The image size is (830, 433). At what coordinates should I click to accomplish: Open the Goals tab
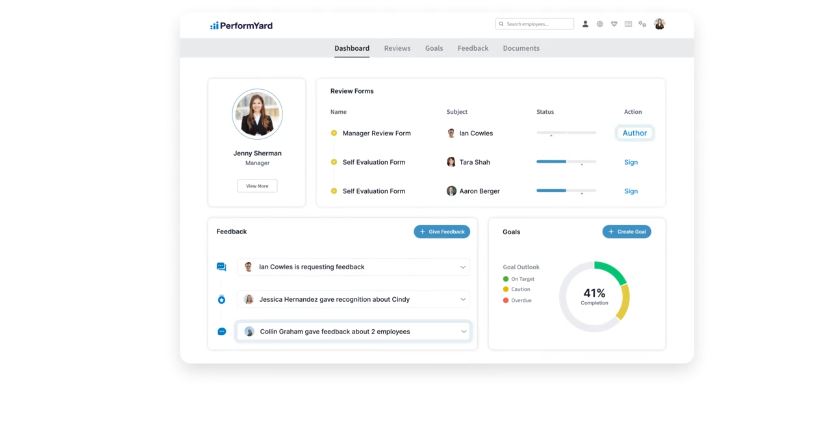[434, 48]
